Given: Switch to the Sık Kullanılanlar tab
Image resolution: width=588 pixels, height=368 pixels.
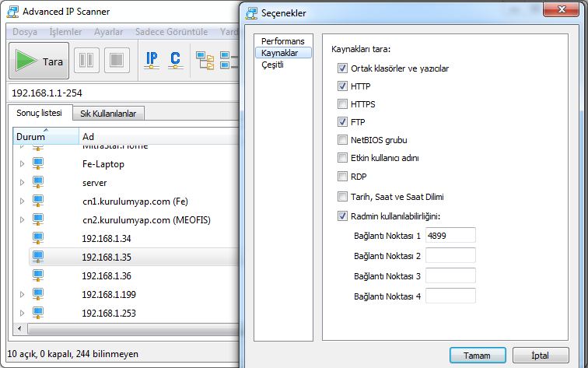Looking at the screenshot, I should pyautogui.click(x=108, y=114).
